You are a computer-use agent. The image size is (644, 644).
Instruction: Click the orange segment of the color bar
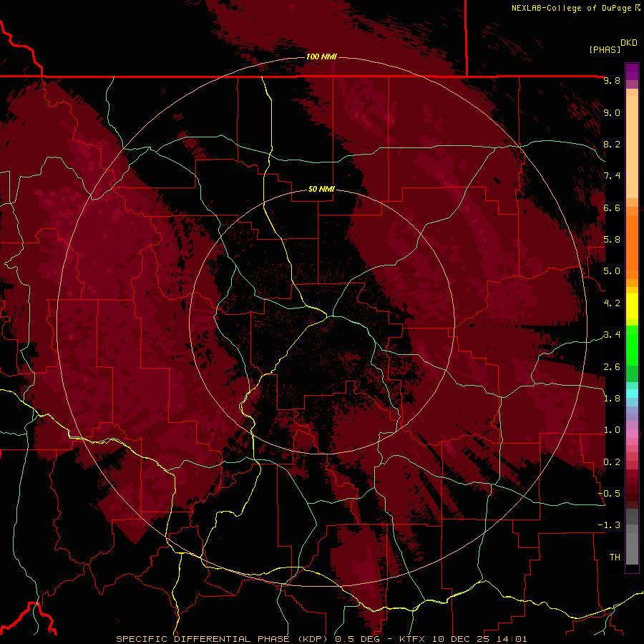(632, 248)
